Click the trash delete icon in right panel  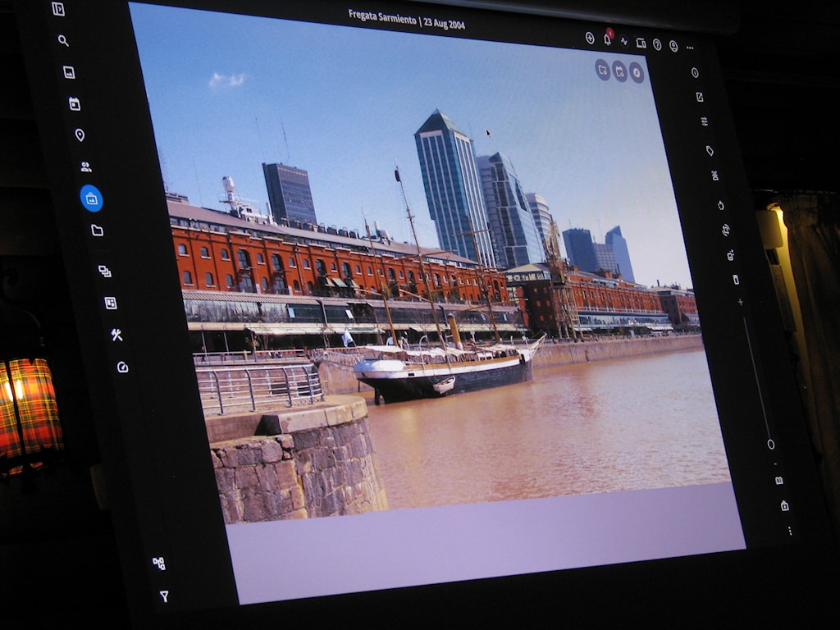point(736,280)
